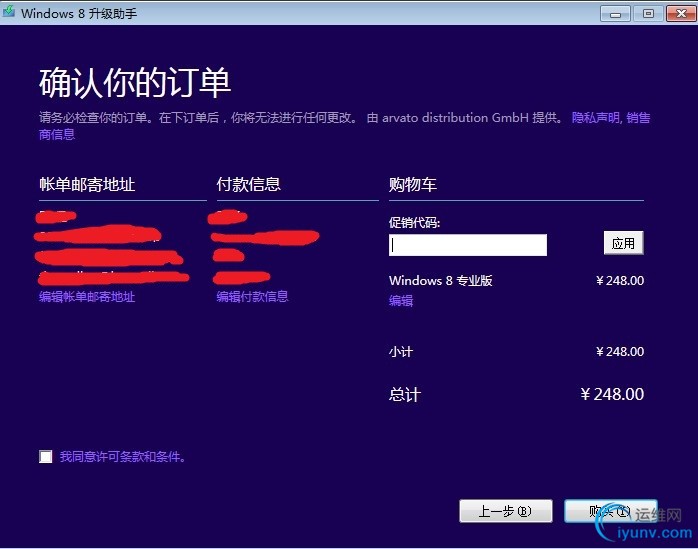This screenshot has height=549, width=698.
Task: Click the 促销代码 label
Action: coord(414,222)
